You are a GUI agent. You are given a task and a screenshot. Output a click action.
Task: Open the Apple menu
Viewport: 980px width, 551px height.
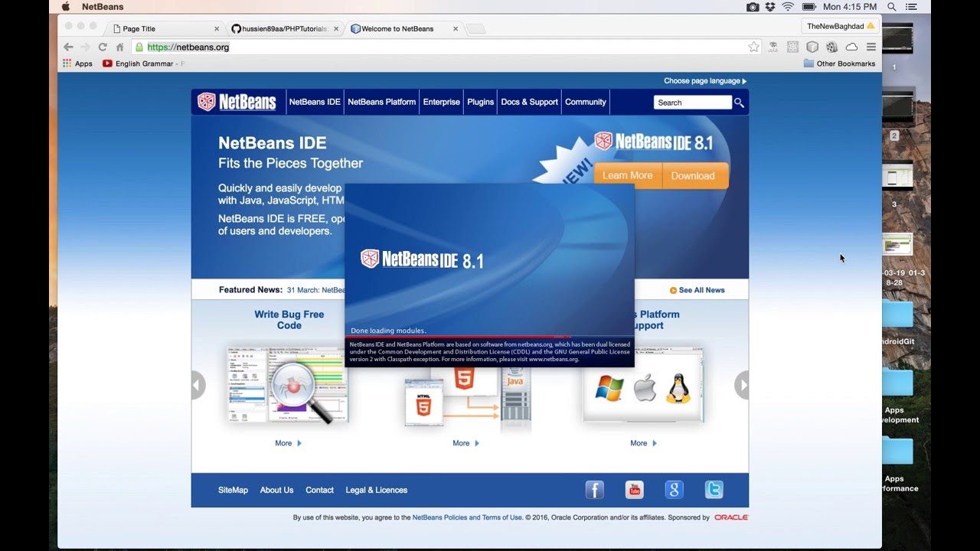tap(65, 7)
